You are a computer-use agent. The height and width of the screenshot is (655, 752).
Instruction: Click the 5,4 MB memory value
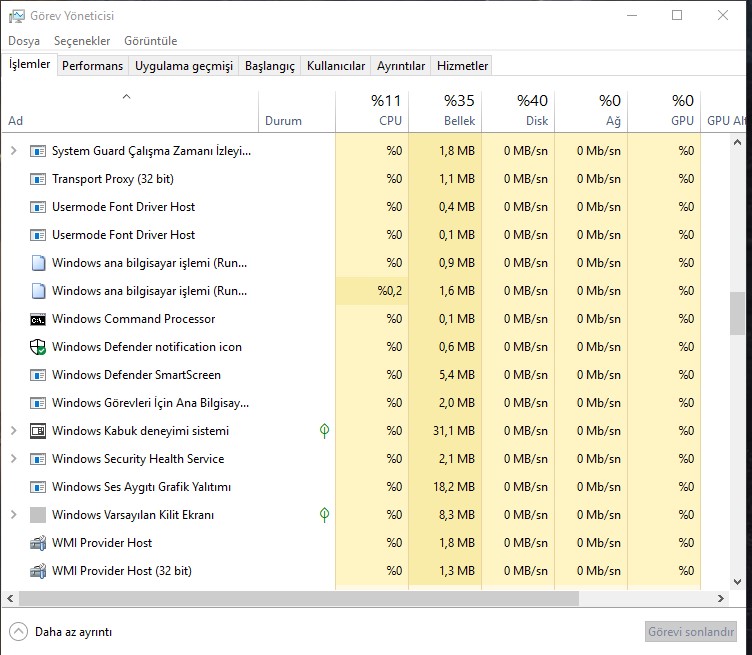coord(456,375)
